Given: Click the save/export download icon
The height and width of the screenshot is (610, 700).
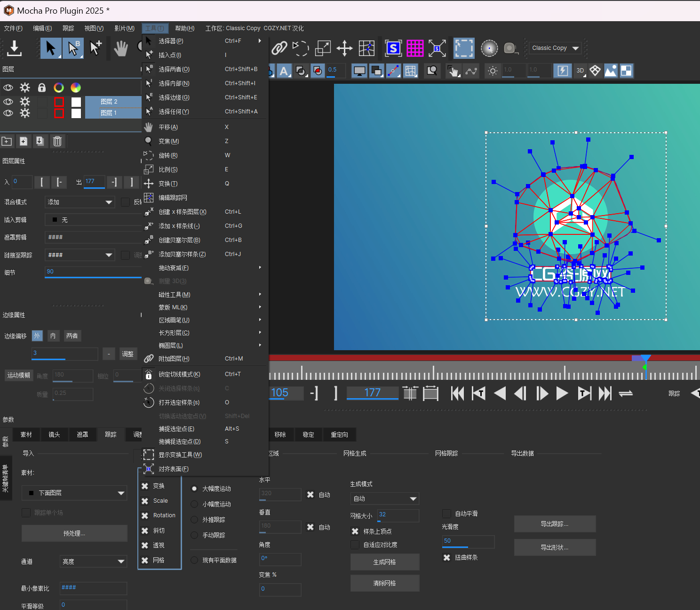Looking at the screenshot, I should tap(15, 48).
